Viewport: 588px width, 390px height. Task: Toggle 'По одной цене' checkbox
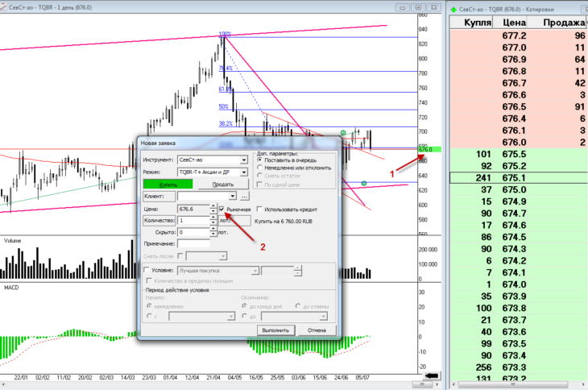259,185
